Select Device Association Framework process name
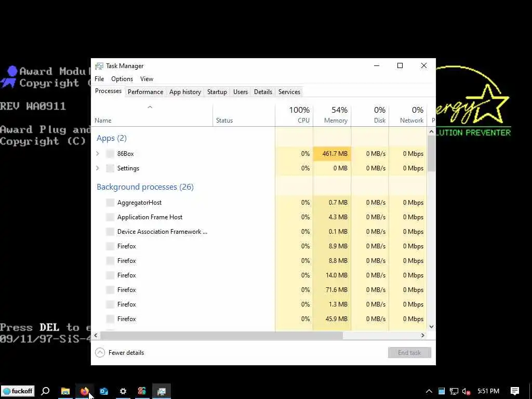Image resolution: width=532 pixels, height=399 pixels. [x=162, y=232]
